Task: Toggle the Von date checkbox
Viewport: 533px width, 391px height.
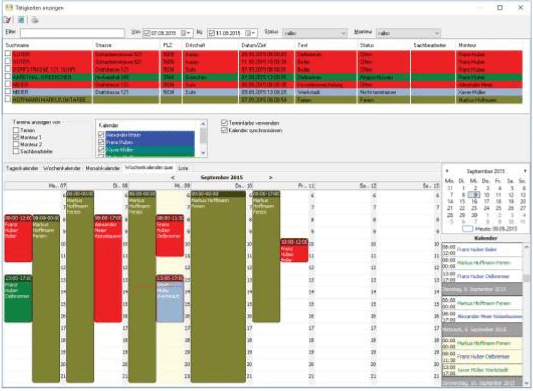Action: pyautogui.click(x=147, y=33)
